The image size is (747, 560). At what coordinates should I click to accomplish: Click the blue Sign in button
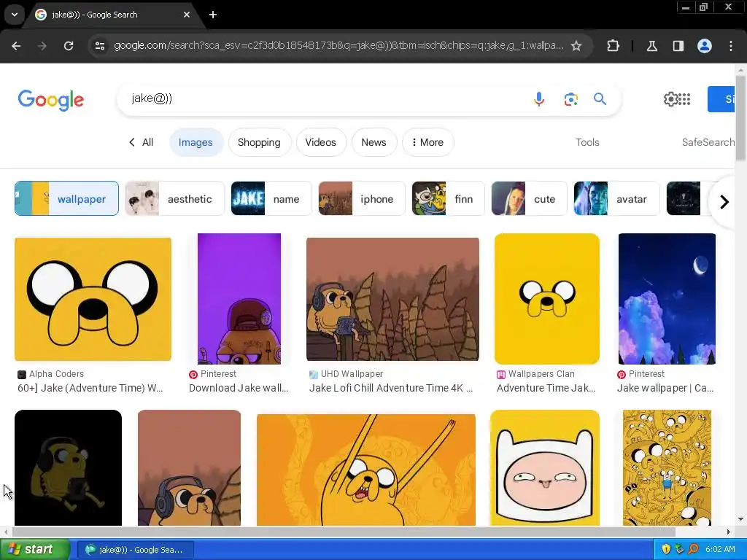pos(721,99)
